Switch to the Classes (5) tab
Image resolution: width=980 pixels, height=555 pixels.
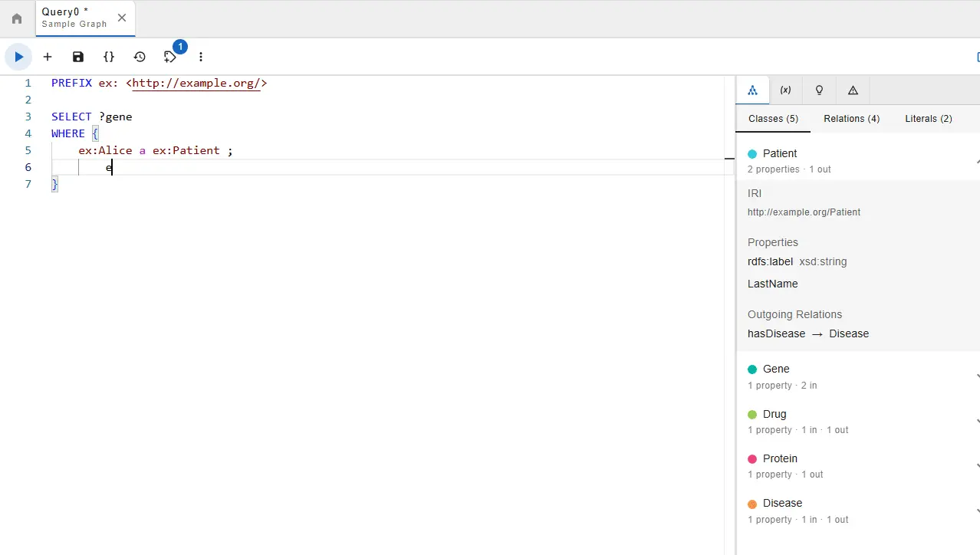773,119
